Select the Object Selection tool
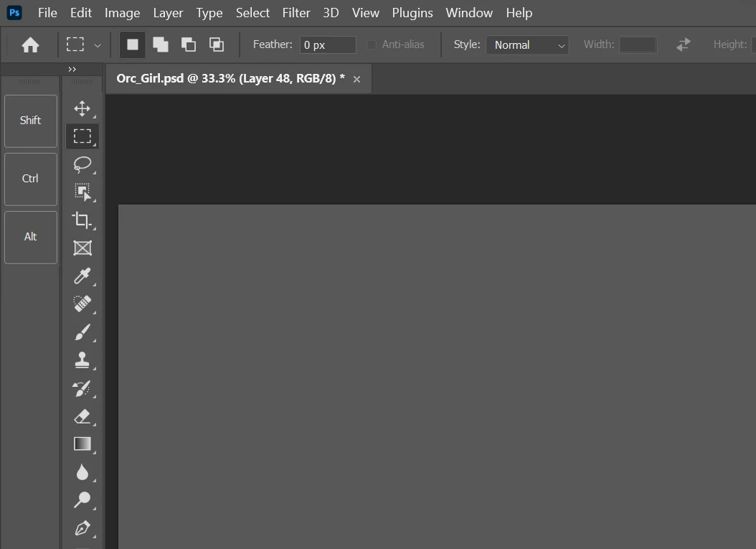 [x=82, y=192]
